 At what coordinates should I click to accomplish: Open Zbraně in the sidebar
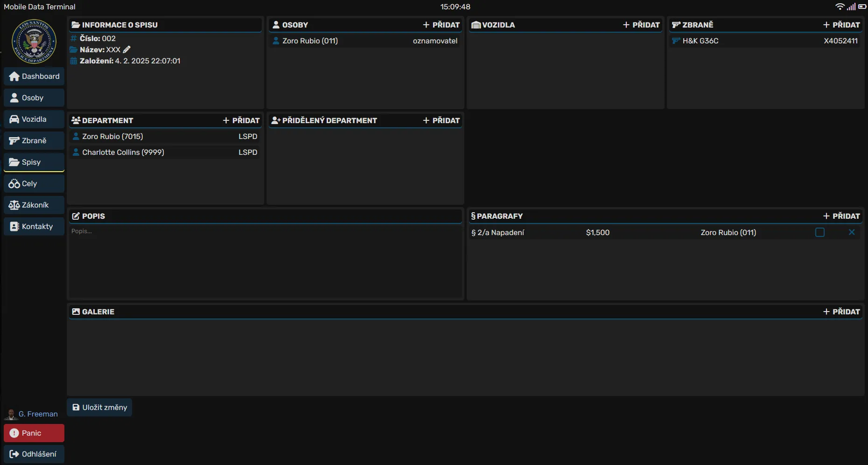click(34, 141)
